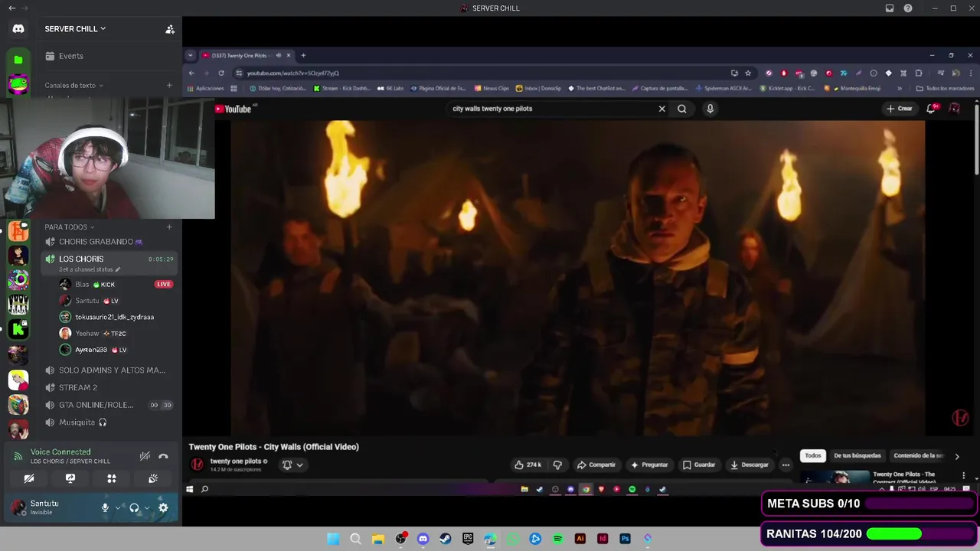The width and height of the screenshot is (980, 551).
Task: Open Discord user settings gear
Action: pyautogui.click(x=163, y=507)
